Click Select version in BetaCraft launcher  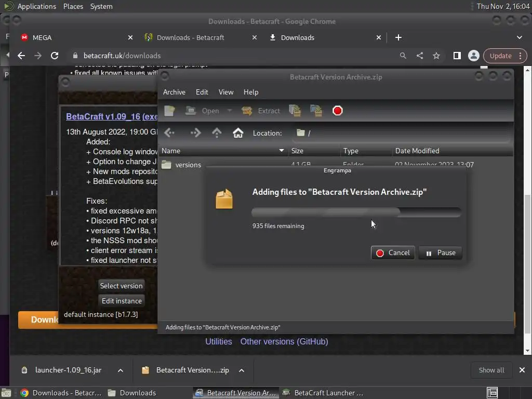coord(122,286)
